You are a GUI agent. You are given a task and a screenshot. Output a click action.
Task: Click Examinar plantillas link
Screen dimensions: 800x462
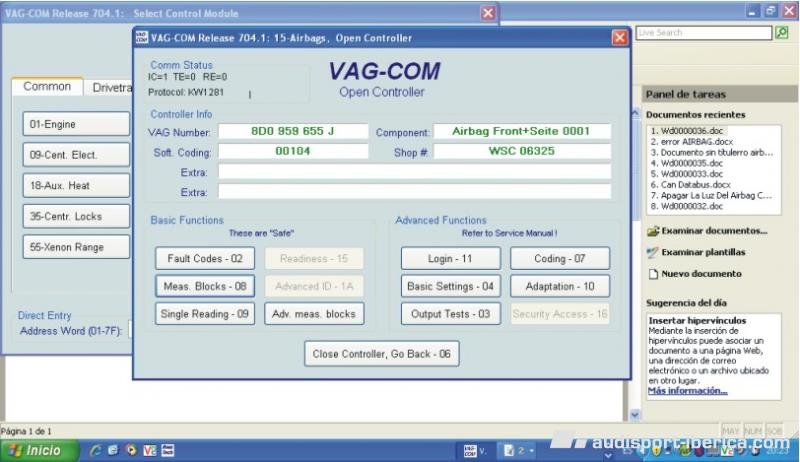pos(703,252)
